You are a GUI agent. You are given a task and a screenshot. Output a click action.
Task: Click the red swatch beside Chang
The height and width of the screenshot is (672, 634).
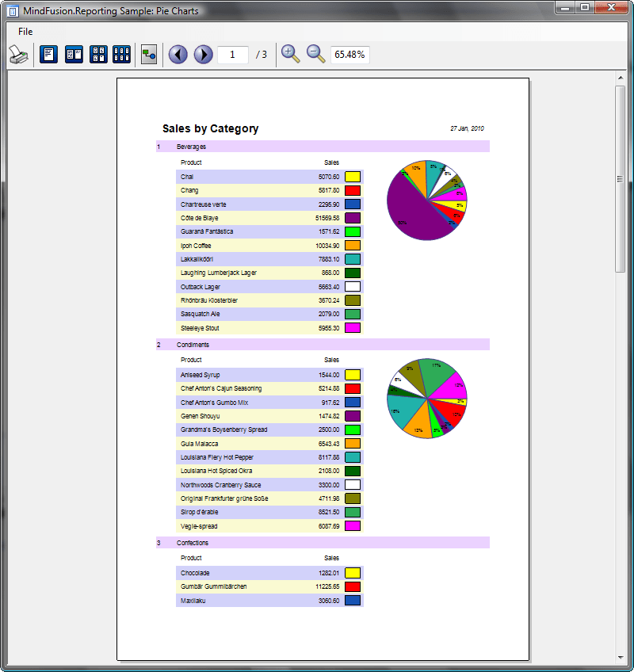pos(353,190)
